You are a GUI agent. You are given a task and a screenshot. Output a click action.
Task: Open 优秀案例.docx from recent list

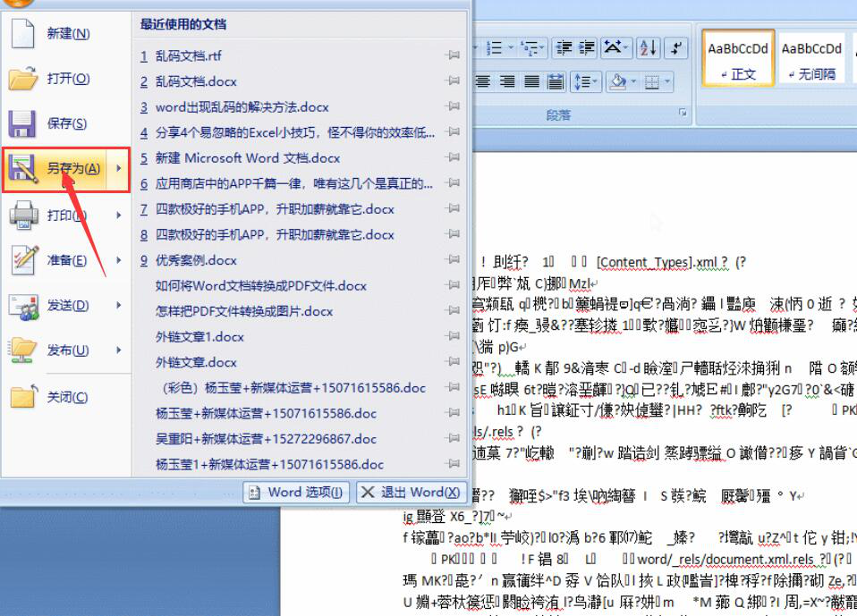[x=189, y=260]
